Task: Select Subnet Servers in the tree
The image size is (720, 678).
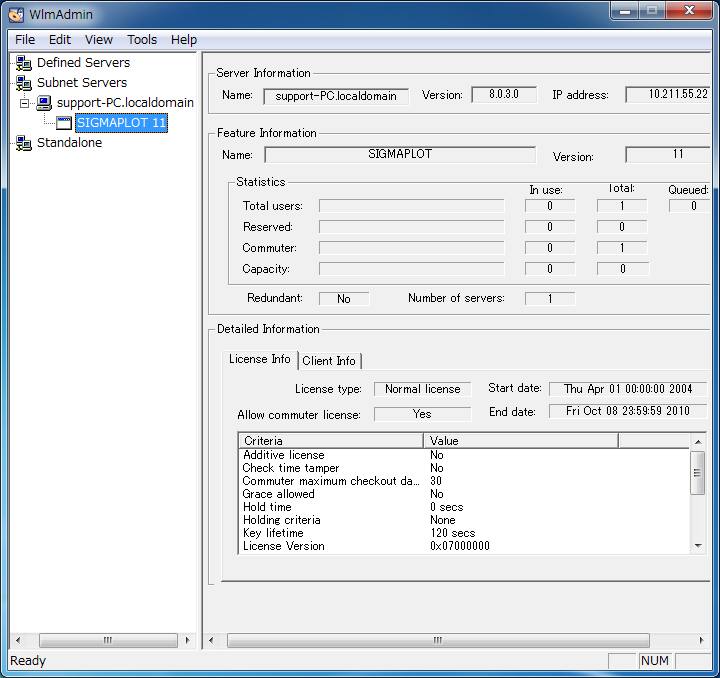Action: 82,83
